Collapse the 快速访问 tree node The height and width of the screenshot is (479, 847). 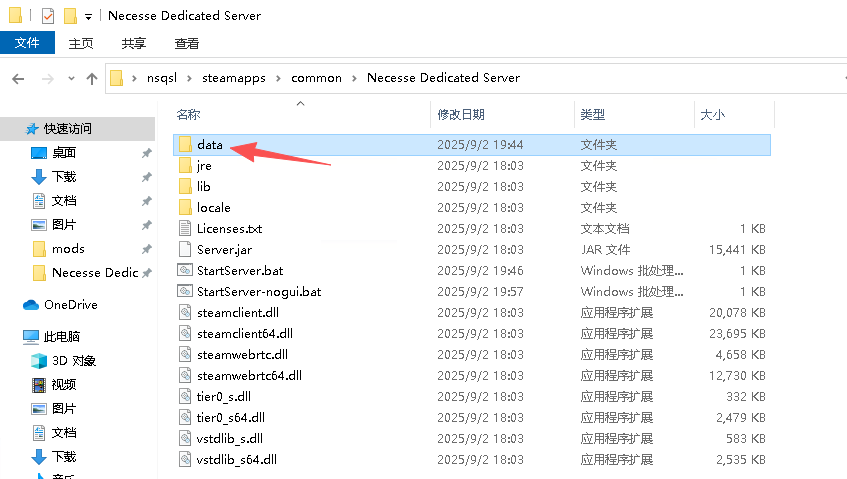[x=12, y=129]
